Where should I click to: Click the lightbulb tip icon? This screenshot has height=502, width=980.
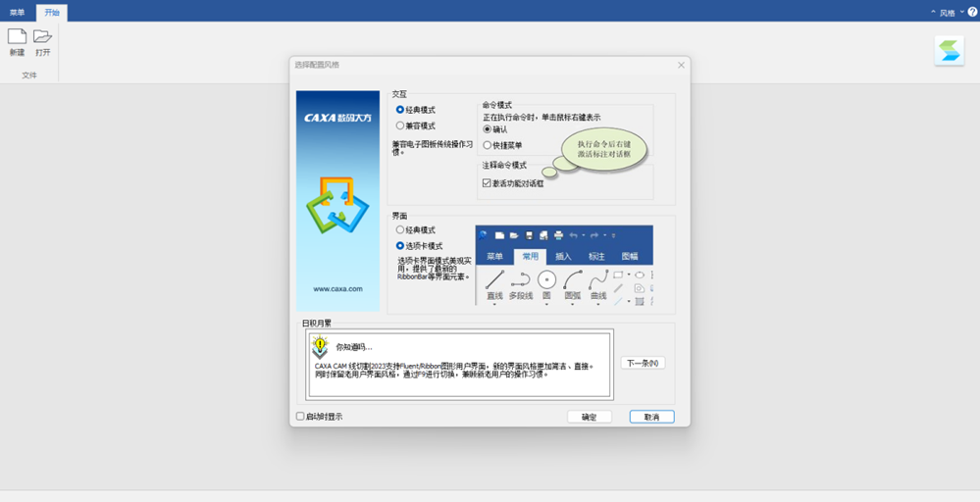point(320,347)
